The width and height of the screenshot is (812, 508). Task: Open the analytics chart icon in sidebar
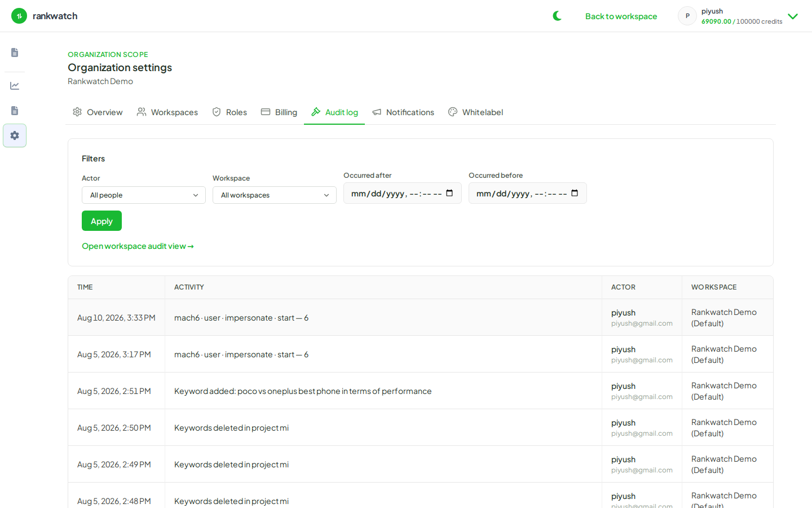click(x=15, y=86)
